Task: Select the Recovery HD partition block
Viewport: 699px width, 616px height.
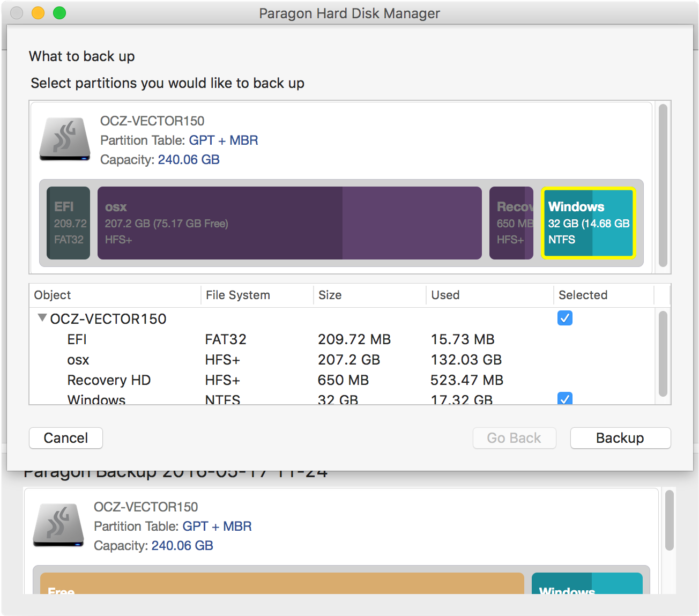Action: point(511,223)
